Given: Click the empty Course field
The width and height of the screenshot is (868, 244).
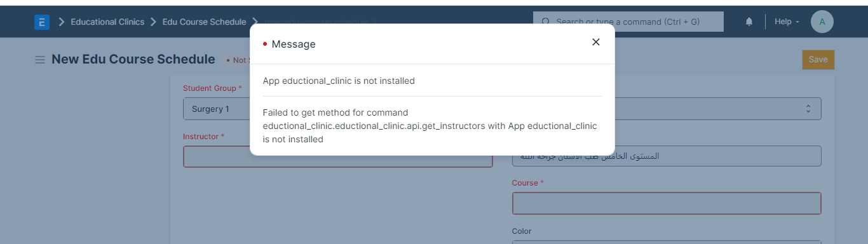Looking at the screenshot, I should pyautogui.click(x=667, y=203).
